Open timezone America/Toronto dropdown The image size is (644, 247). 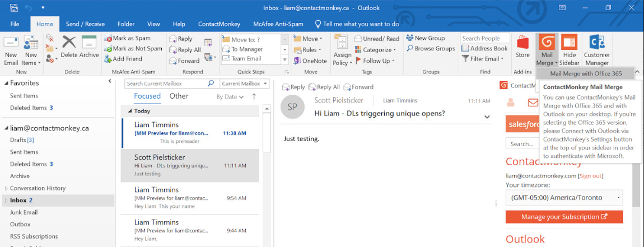[x=564, y=198]
